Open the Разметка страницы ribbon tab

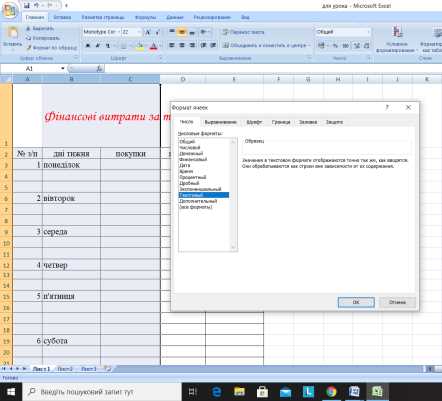[103, 17]
